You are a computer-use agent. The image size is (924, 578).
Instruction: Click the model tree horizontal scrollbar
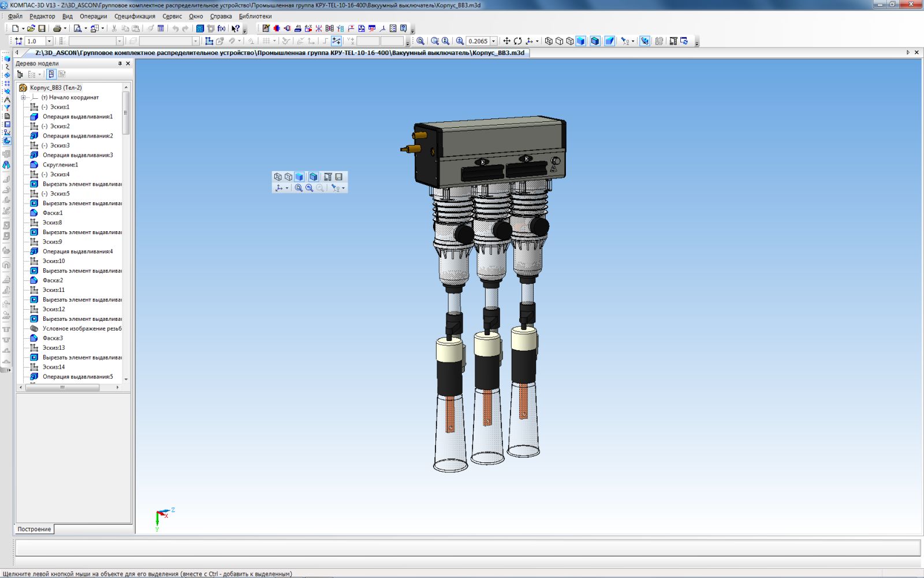point(62,387)
